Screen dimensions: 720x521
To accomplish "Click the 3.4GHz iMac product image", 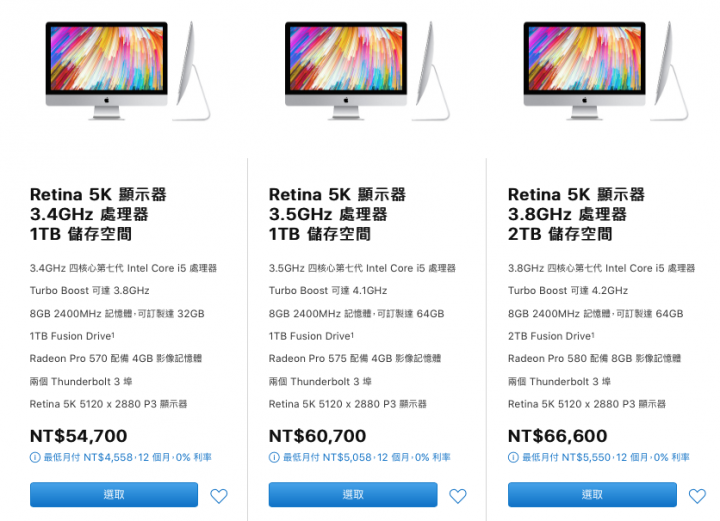I will click(107, 71).
